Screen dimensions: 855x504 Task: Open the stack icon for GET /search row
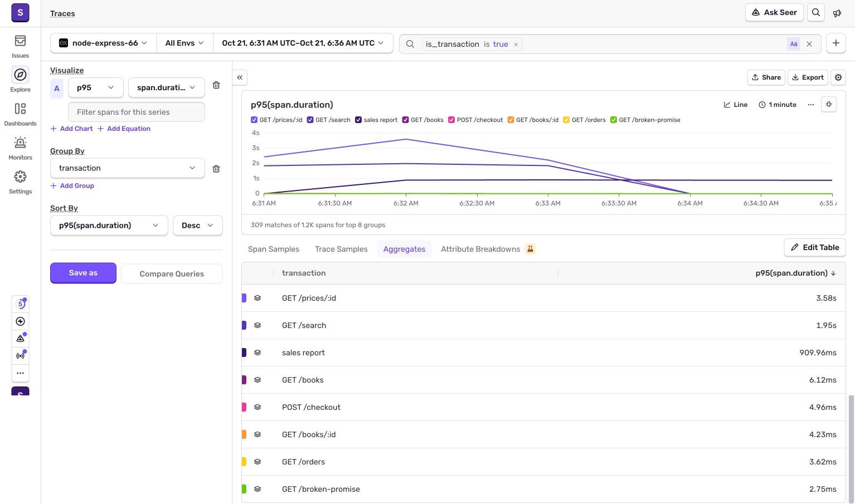[x=258, y=325]
